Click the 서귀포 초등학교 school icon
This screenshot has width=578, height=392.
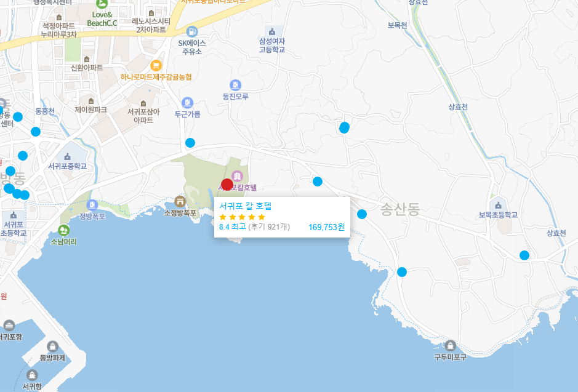(14, 215)
